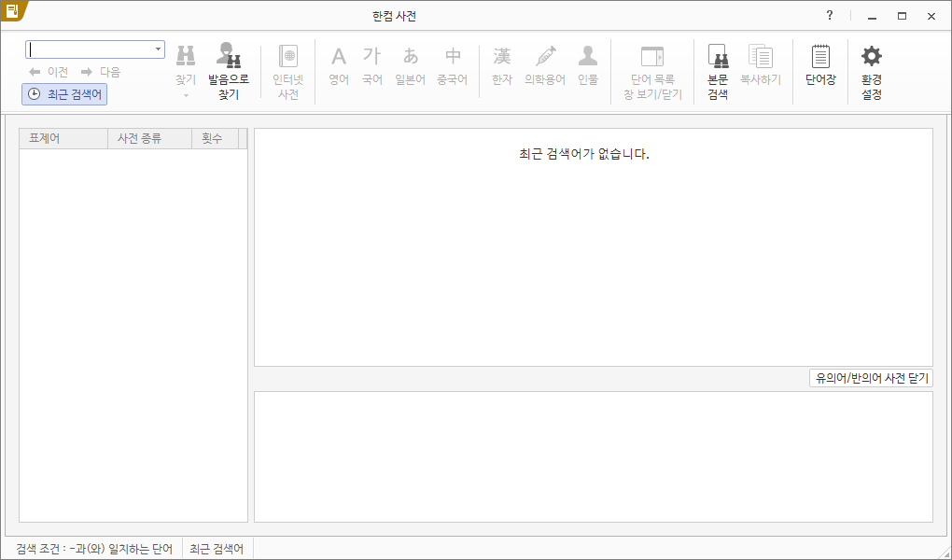Select the 국어 Korean dictionary
Image resolution: width=952 pixels, height=560 pixels.
point(372,65)
